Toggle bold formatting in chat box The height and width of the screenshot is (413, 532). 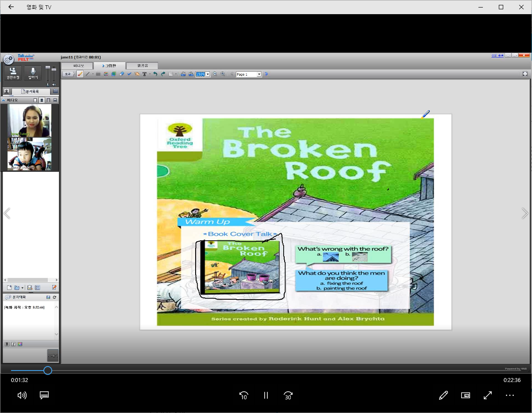click(7, 344)
